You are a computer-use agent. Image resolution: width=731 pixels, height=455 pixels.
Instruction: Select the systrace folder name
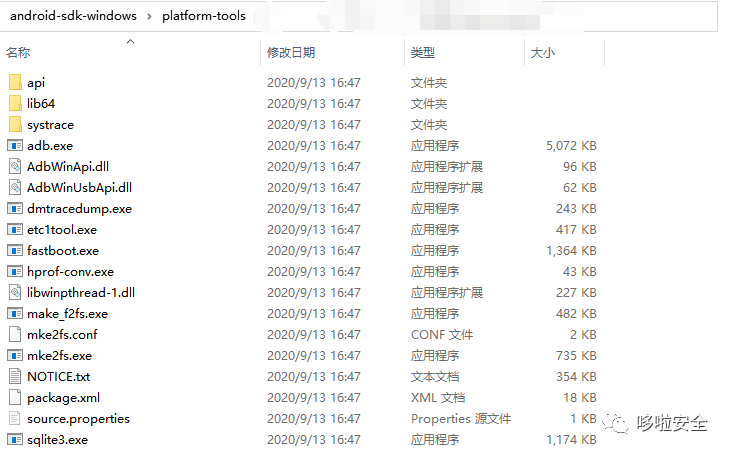[x=50, y=125]
